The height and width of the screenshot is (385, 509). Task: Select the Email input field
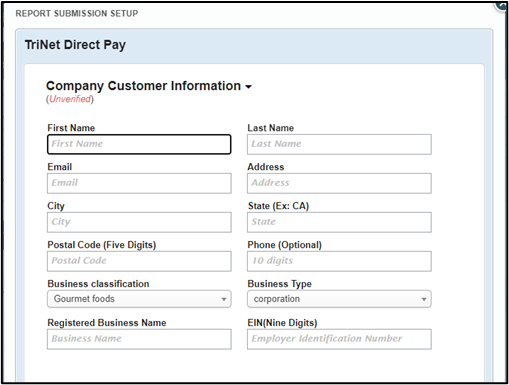[x=139, y=183]
